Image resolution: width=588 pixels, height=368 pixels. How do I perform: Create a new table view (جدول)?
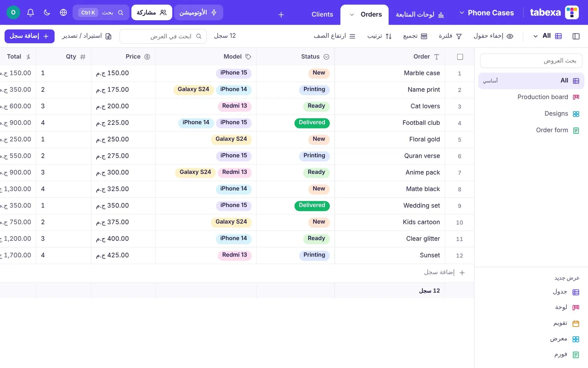tap(566, 292)
